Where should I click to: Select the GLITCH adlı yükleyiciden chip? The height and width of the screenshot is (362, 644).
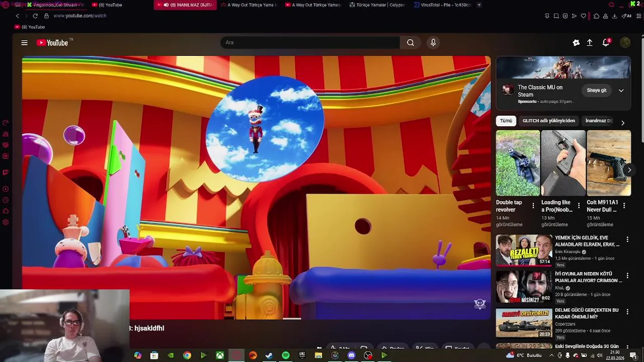[548, 121]
